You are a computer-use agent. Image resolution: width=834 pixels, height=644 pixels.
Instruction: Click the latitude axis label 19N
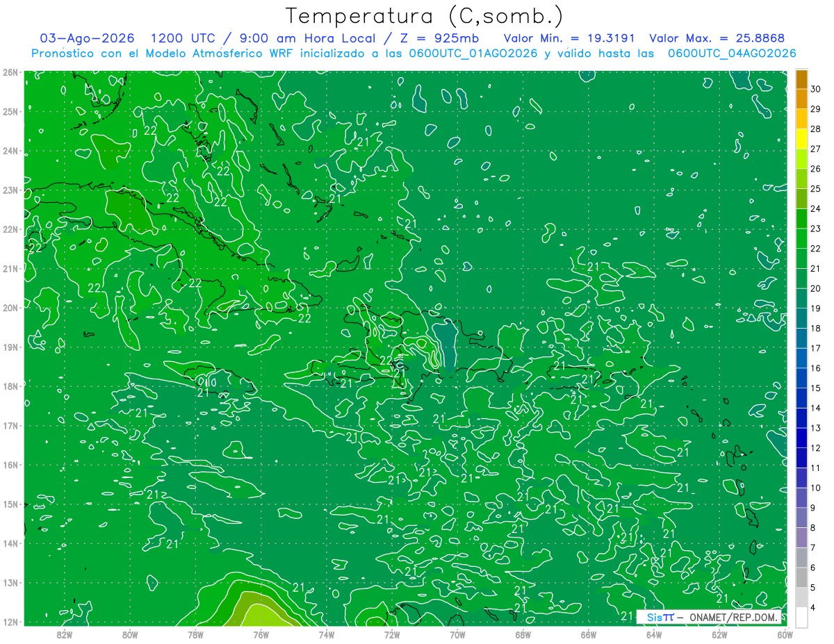(10, 347)
